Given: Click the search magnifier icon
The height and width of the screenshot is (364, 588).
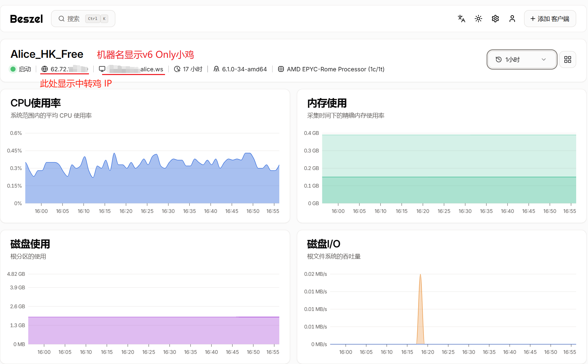Looking at the screenshot, I should tap(62, 19).
